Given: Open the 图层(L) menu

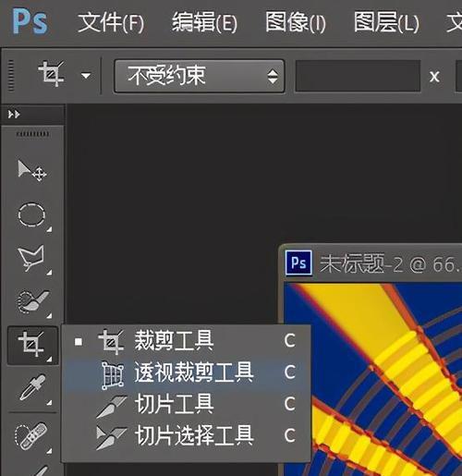Looking at the screenshot, I should tap(386, 22).
